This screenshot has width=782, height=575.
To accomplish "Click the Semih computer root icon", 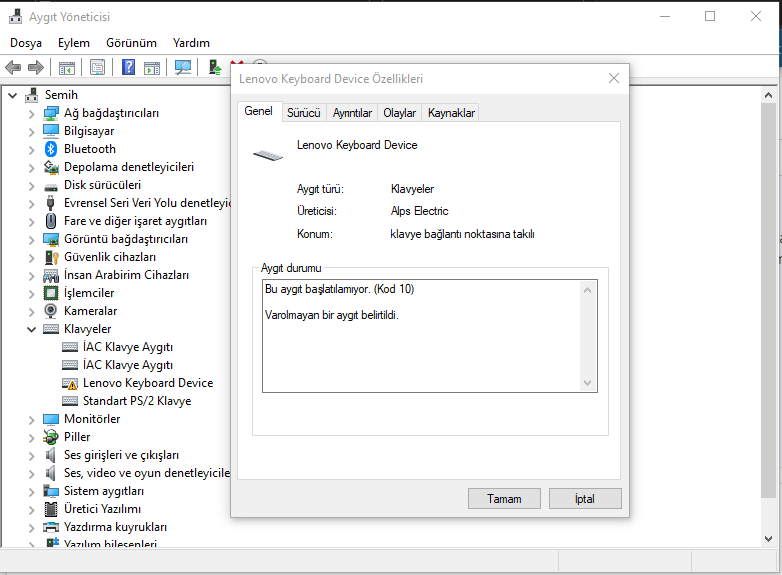I will (31, 95).
